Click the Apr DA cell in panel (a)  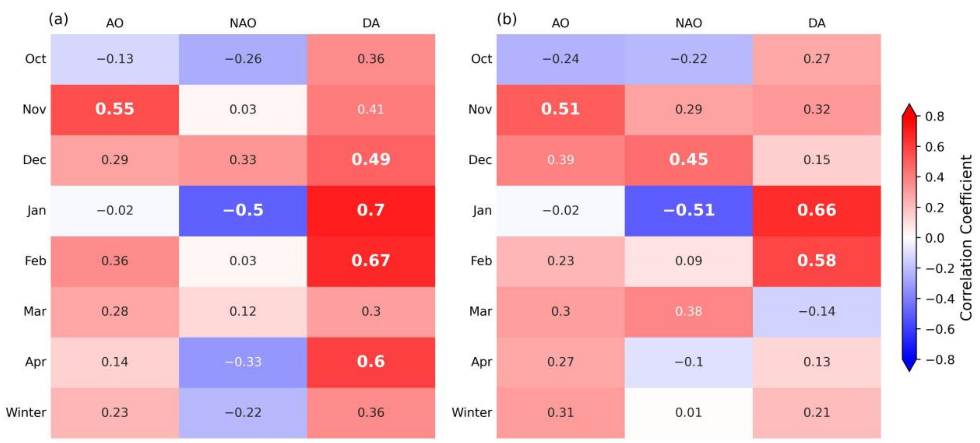click(x=371, y=362)
